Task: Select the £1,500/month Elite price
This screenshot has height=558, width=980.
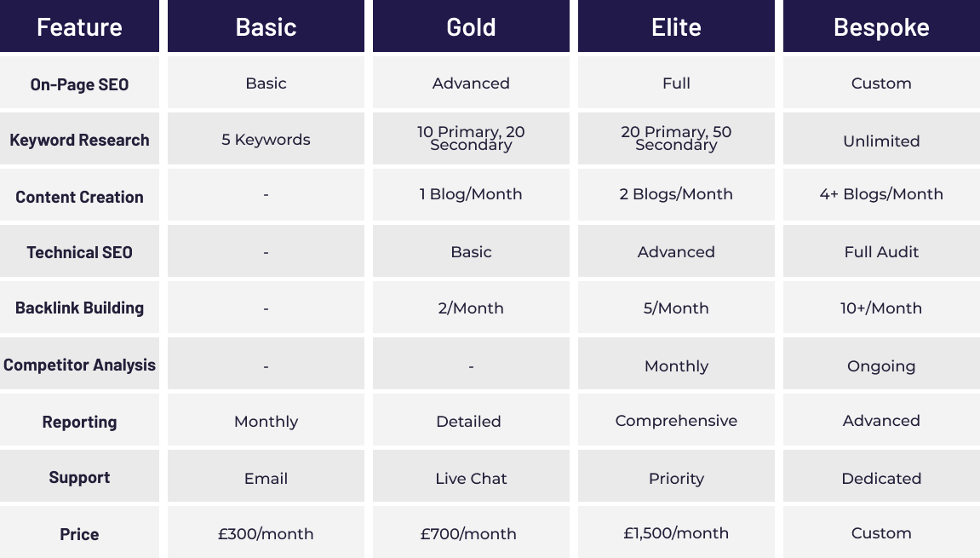Action: [676, 533]
